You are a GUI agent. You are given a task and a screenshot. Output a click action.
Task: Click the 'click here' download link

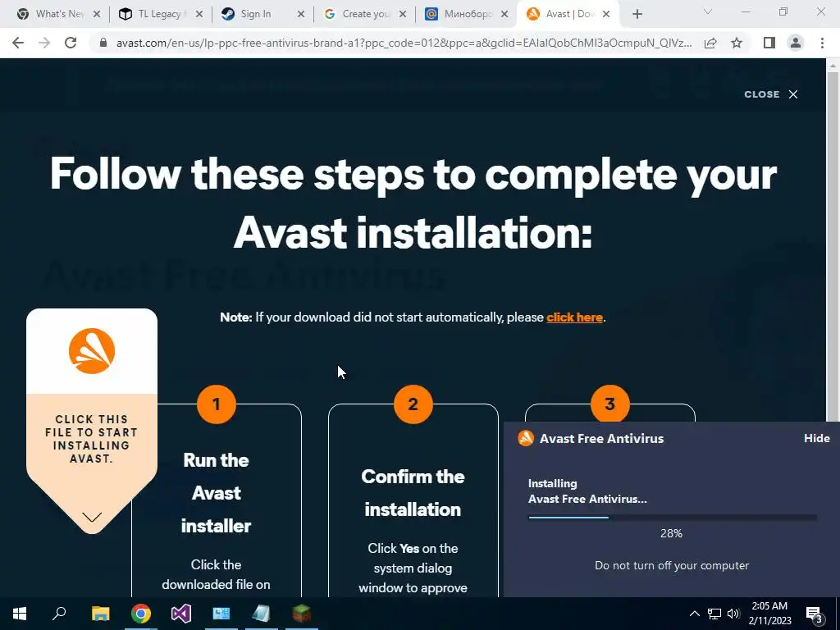574,317
